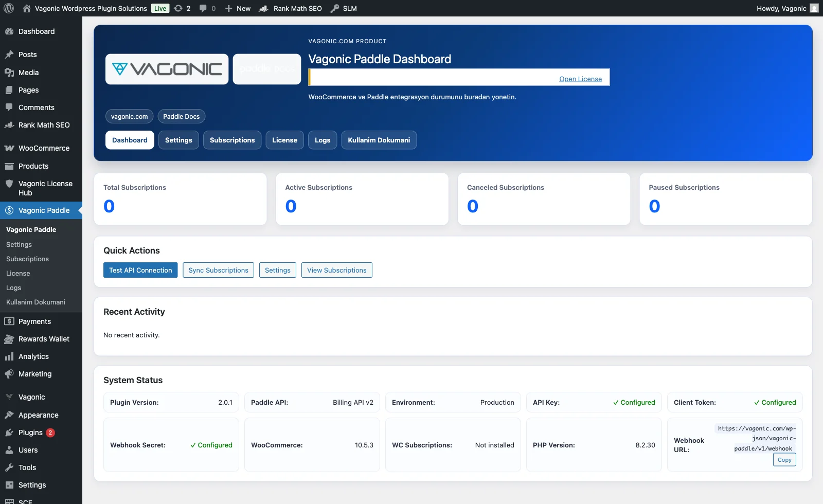Switch to the License tab in header

tap(284, 140)
